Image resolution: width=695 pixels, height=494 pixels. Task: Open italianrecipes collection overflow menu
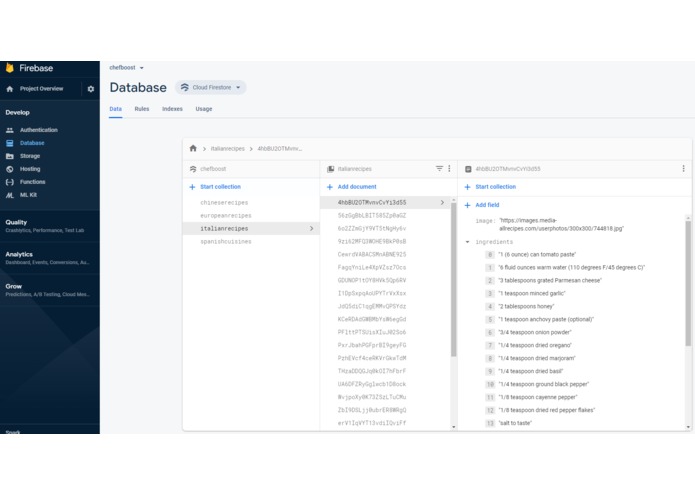(x=449, y=168)
